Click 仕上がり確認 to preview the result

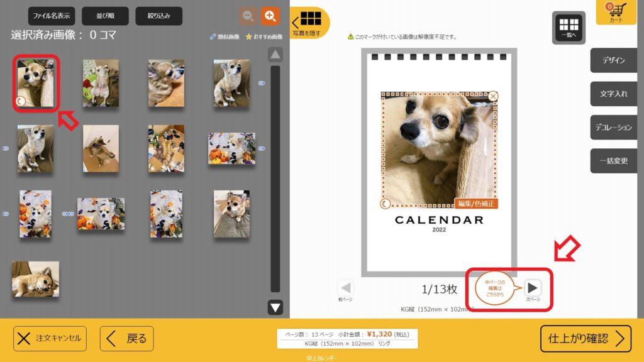pos(586,339)
